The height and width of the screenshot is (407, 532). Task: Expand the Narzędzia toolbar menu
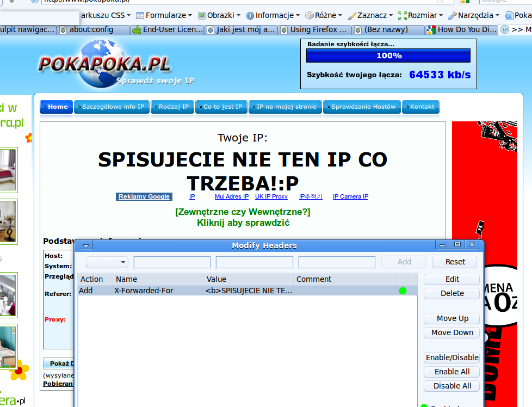[474, 15]
